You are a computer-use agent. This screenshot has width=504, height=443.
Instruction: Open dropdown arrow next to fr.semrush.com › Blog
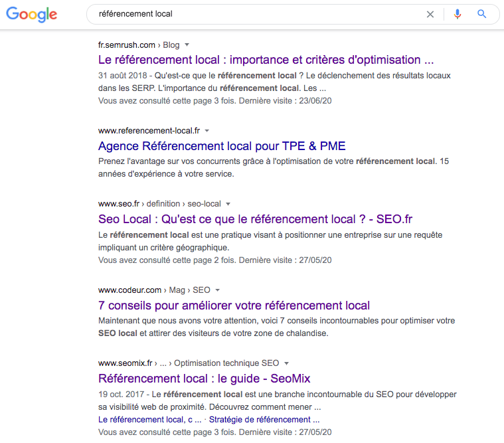pos(187,44)
